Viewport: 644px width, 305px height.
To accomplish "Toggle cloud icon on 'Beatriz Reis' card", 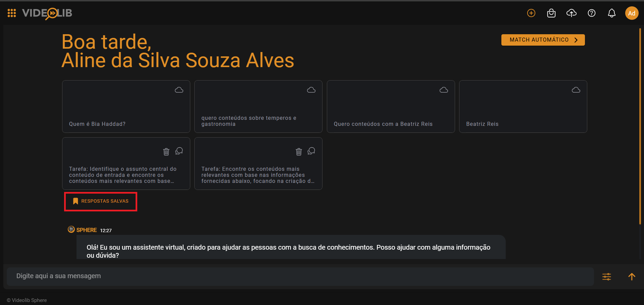I will [x=576, y=90].
